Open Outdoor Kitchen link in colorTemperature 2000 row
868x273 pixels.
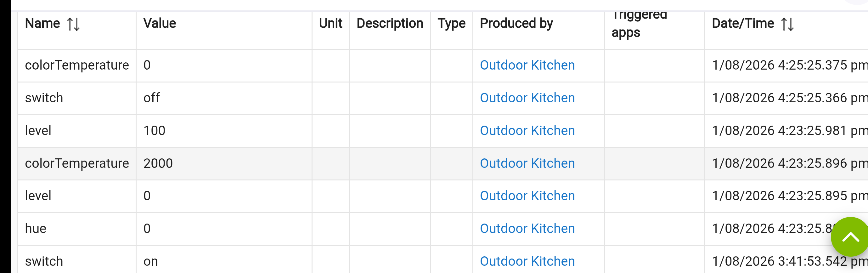point(527,163)
